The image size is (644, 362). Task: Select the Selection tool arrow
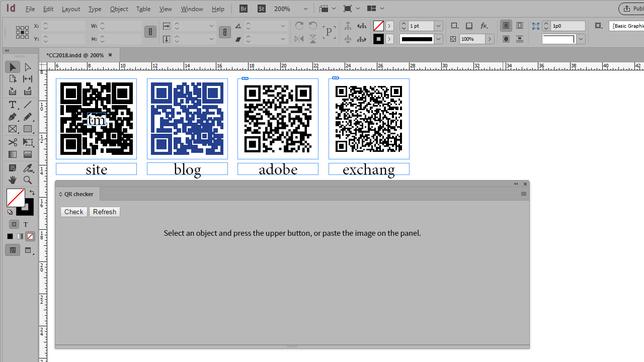(x=13, y=67)
